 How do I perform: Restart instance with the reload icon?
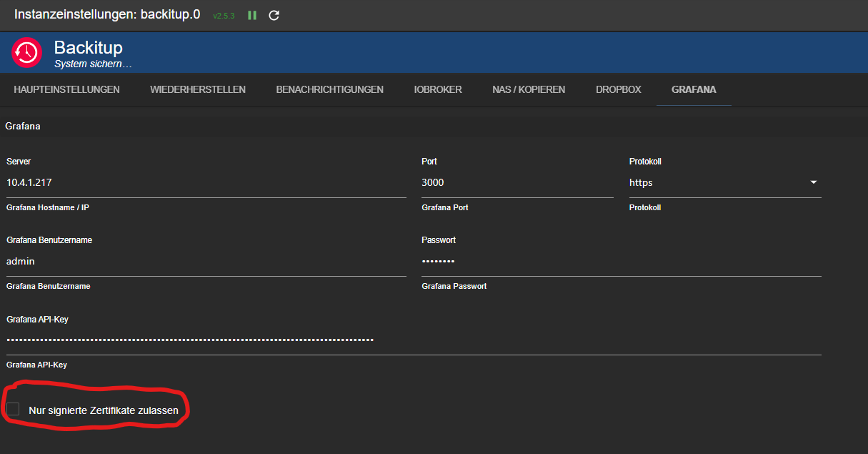tap(274, 15)
